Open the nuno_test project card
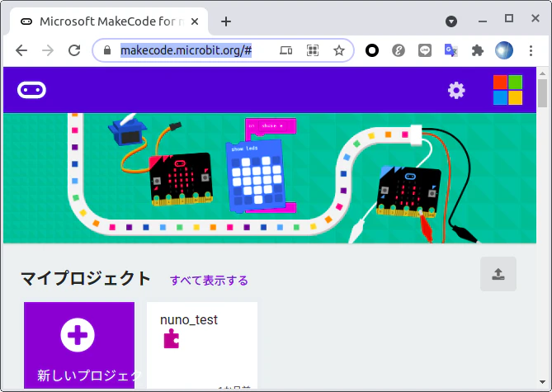The height and width of the screenshot is (392, 552). 202,345
